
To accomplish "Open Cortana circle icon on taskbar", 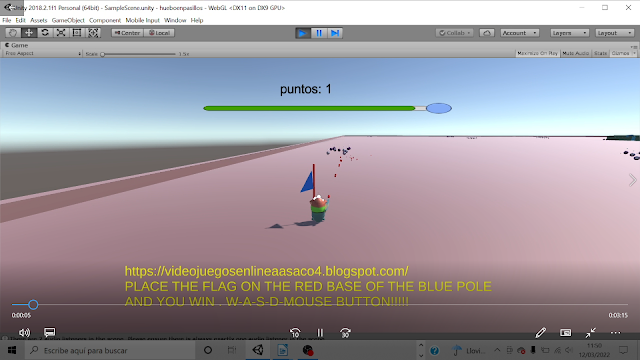I will point(208,350).
